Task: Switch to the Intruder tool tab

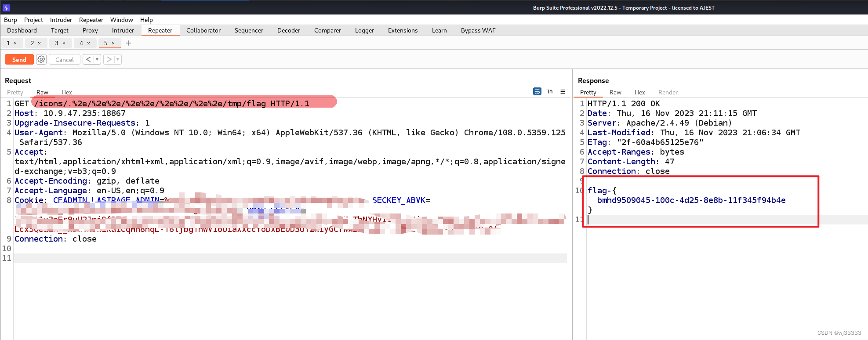Action: tap(123, 30)
